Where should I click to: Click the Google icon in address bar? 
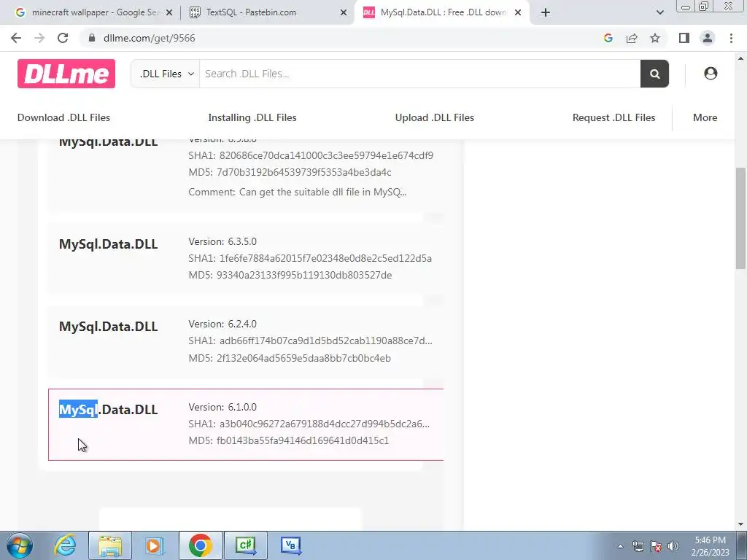pos(608,38)
